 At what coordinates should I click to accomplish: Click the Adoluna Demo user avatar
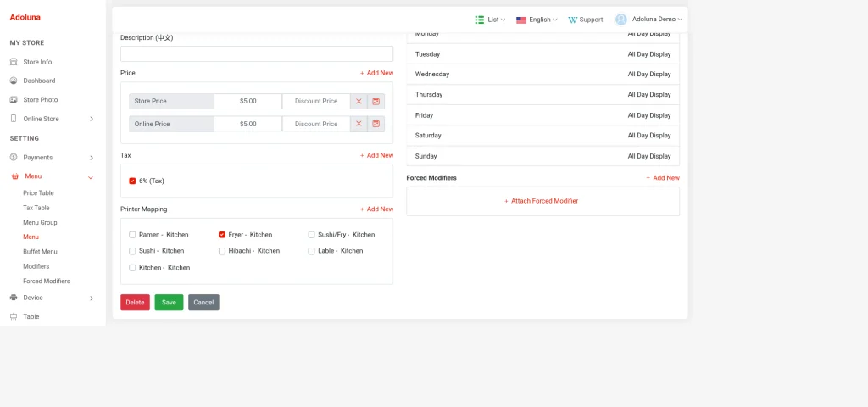pyautogui.click(x=621, y=20)
